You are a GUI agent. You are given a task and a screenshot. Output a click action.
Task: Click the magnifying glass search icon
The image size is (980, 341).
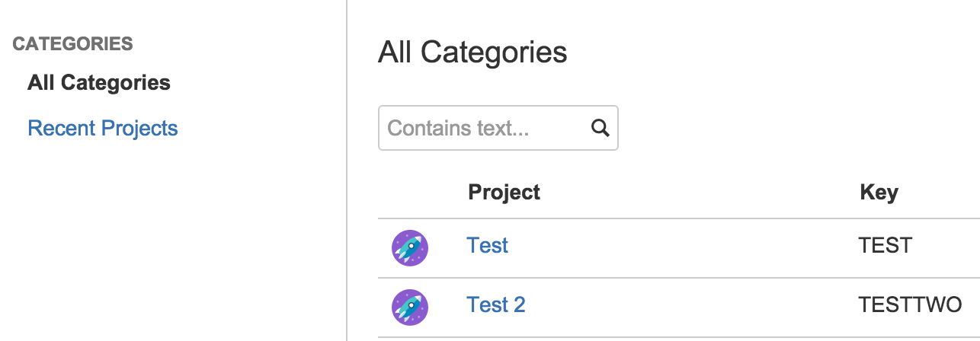click(x=600, y=128)
